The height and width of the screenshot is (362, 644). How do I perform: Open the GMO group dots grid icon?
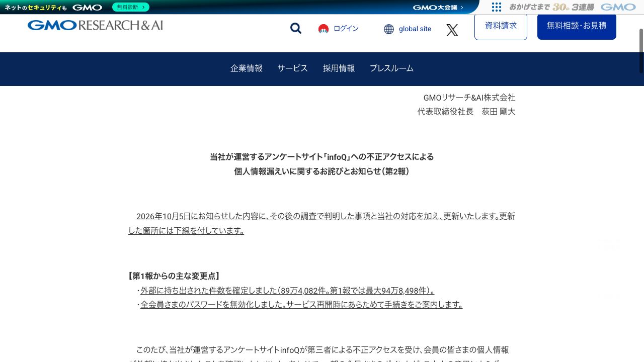(497, 7)
